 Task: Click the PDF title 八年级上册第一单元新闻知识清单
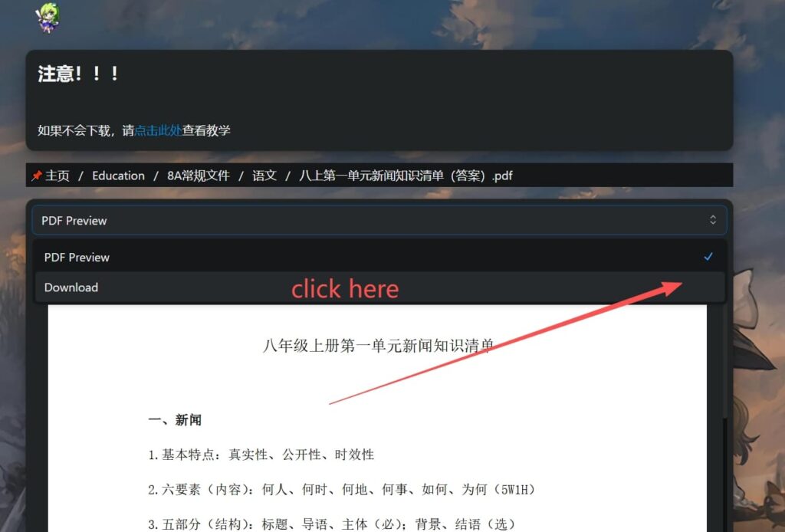(379, 346)
